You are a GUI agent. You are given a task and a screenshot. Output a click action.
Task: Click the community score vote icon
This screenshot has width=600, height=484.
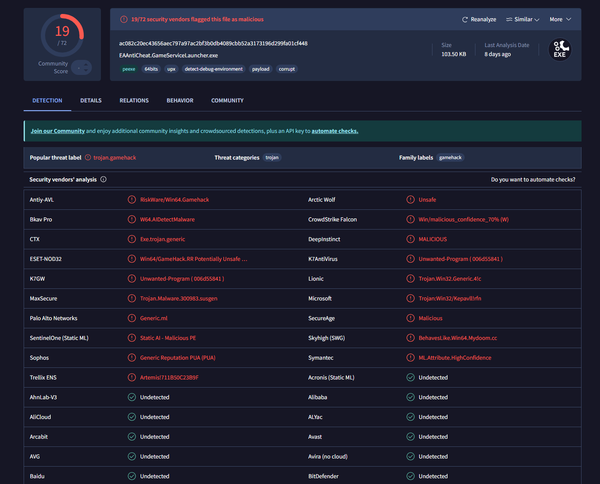80,67
